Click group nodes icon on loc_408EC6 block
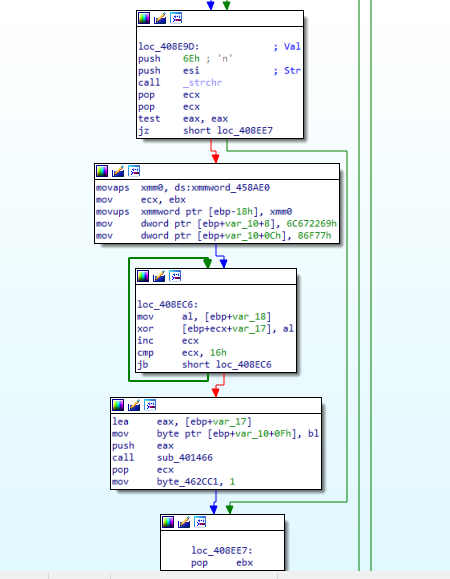The height and width of the screenshot is (579, 450). [175, 276]
